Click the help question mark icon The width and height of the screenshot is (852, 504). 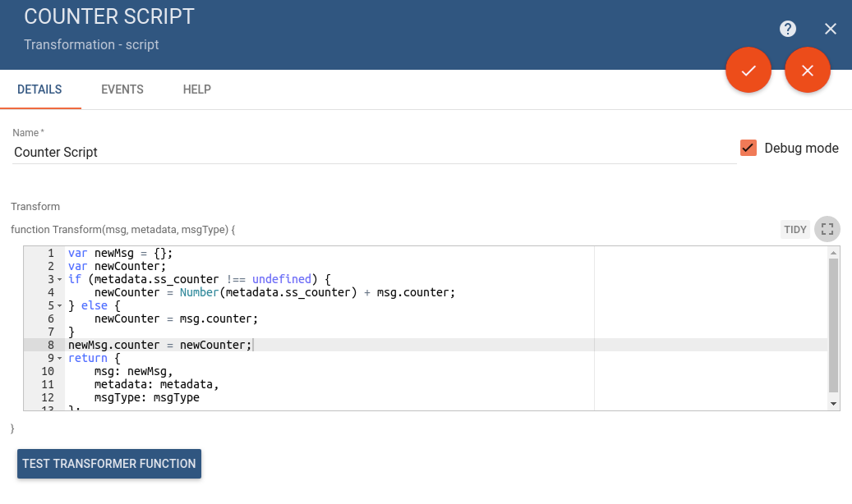point(788,29)
